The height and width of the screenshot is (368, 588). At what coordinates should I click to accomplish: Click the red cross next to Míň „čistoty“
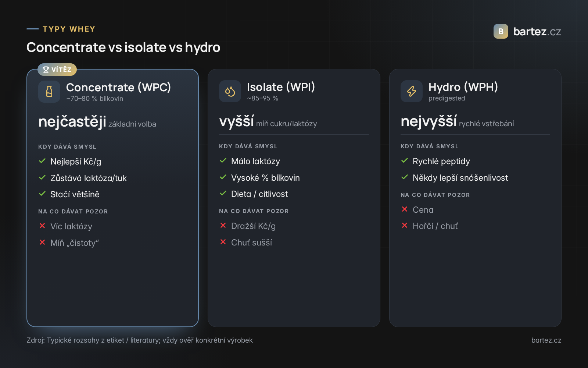tap(42, 242)
